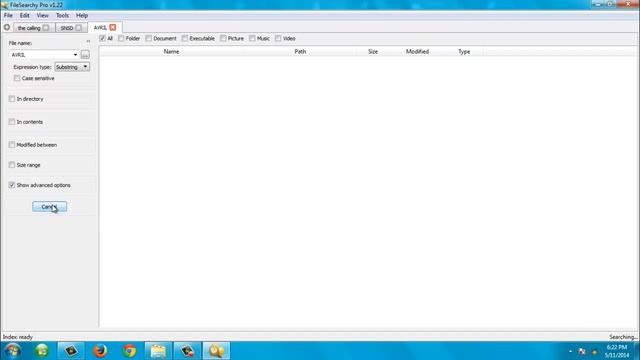640x360 pixels.
Task: Show hidden system tray icons arrow
Action: pos(570,351)
